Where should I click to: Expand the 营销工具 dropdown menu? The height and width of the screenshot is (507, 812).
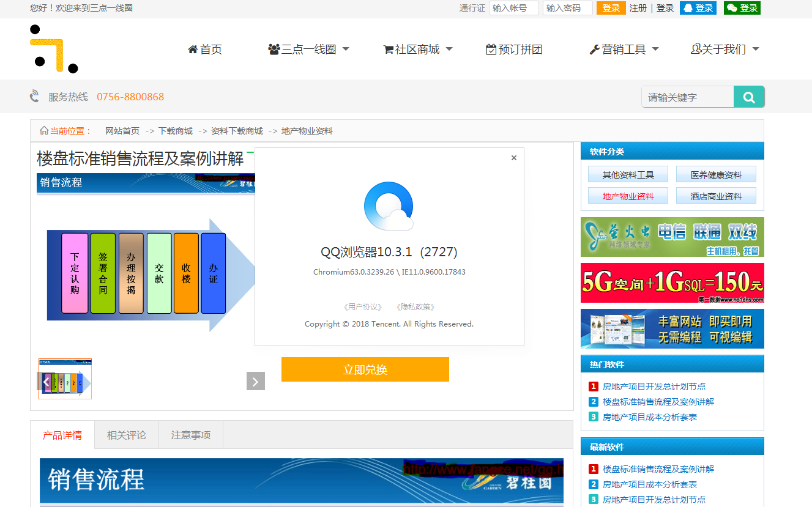click(624, 50)
